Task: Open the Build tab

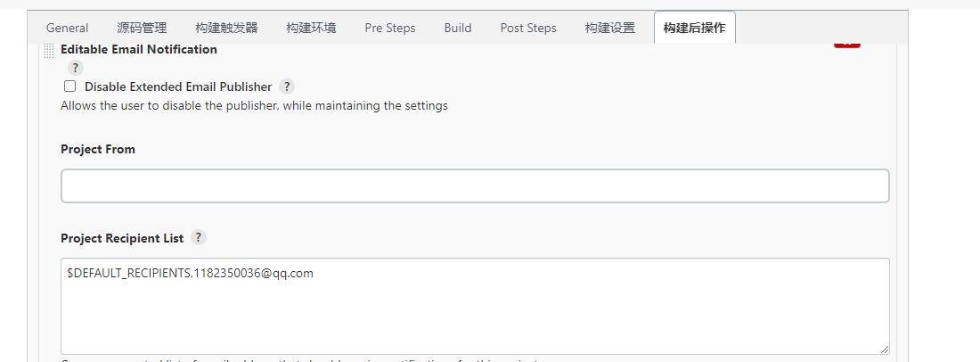Action: point(458,28)
